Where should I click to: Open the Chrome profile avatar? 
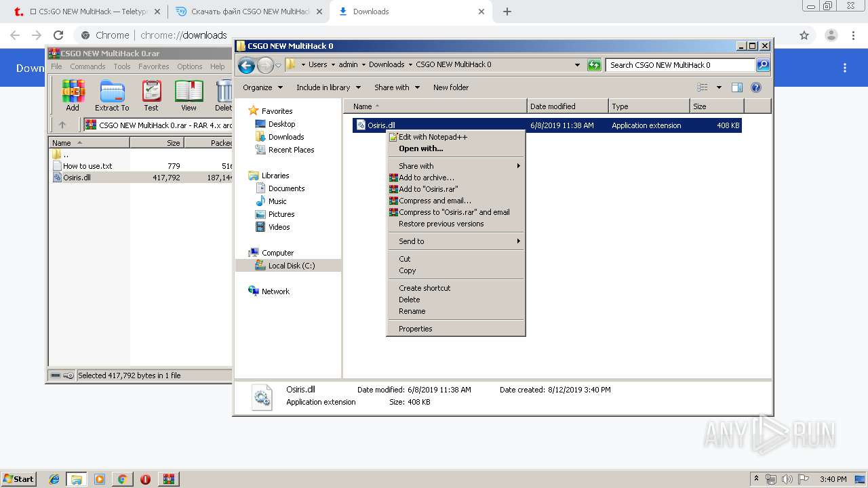tap(831, 35)
